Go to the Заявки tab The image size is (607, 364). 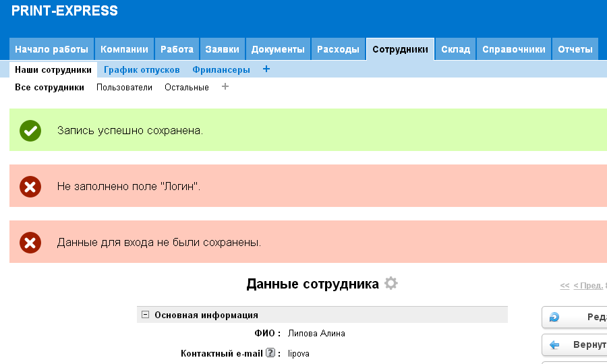[222, 49]
